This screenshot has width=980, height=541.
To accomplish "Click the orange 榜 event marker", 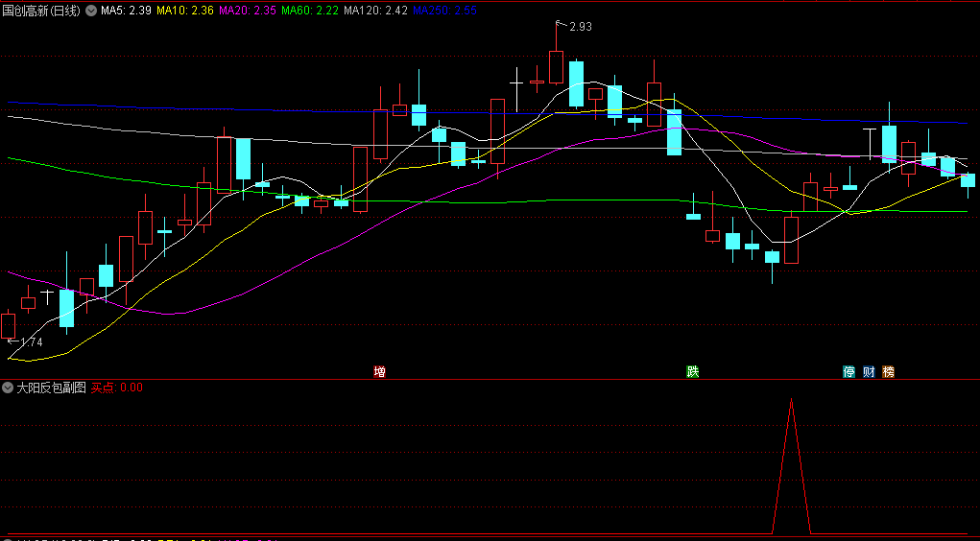I will (x=888, y=372).
